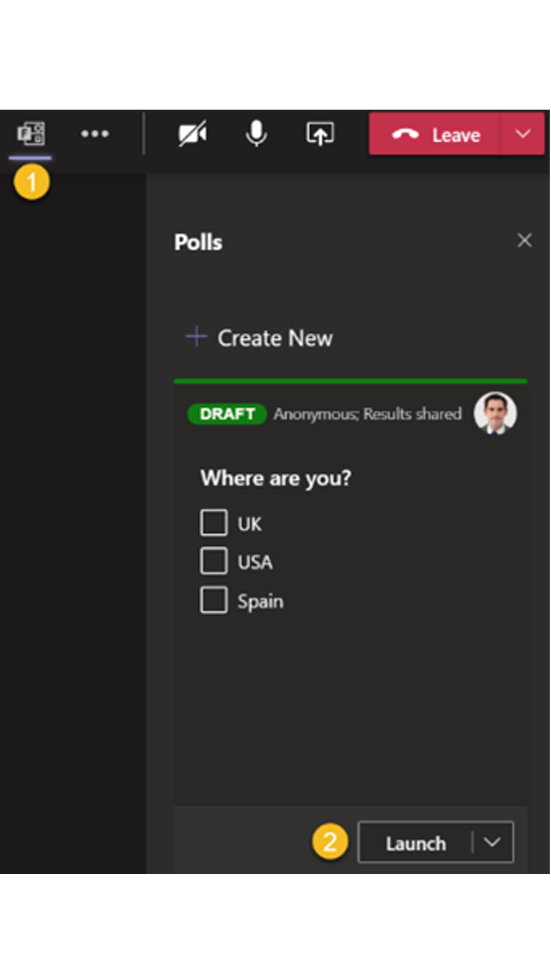
Task: Click the Polls panel heading
Action: click(x=198, y=242)
